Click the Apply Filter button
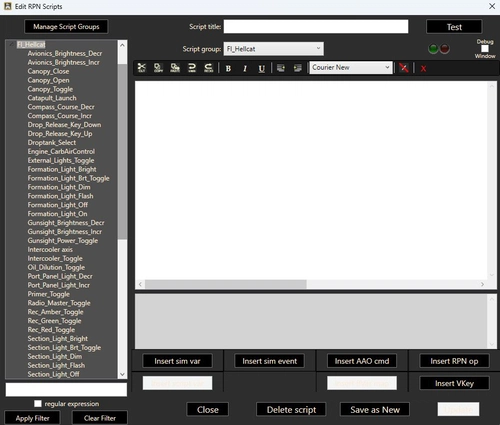Viewport: 500px width, 425px height. (32, 418)
